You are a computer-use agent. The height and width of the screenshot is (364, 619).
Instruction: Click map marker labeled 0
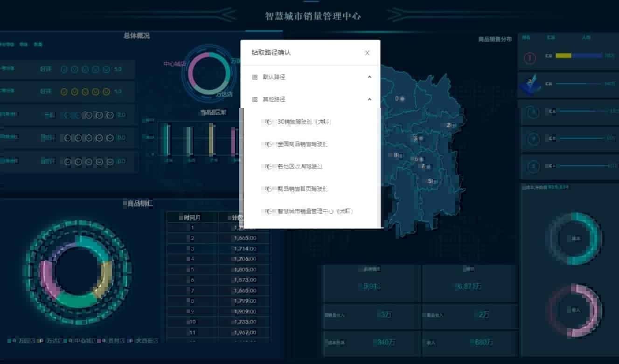[x=399, y=98]
